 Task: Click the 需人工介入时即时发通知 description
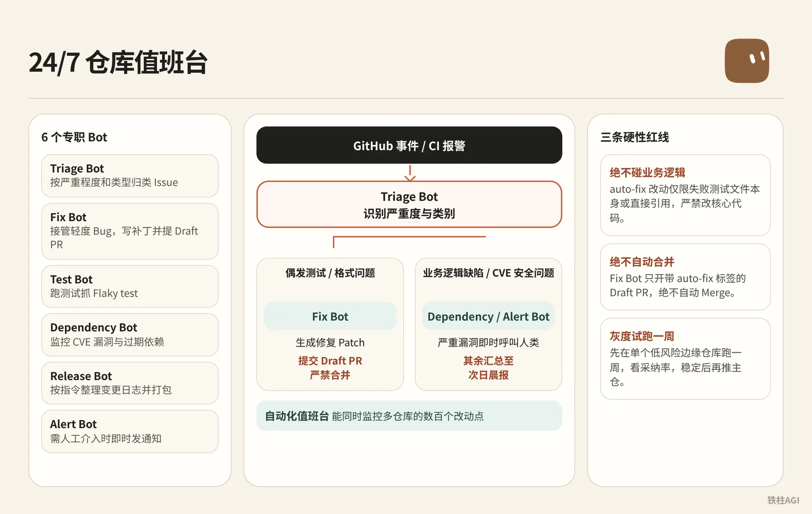pyautogui.click(x=106, y=438)
